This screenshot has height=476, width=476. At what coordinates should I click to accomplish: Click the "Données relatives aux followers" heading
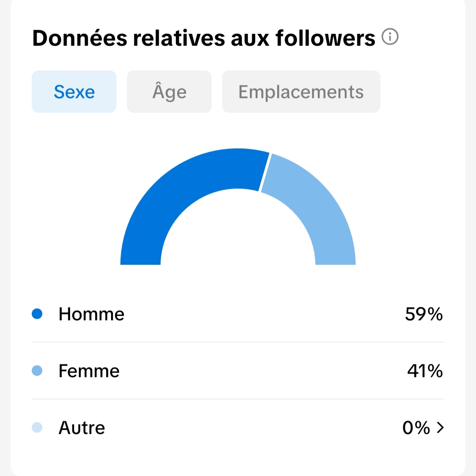click(x=204, y=38)
